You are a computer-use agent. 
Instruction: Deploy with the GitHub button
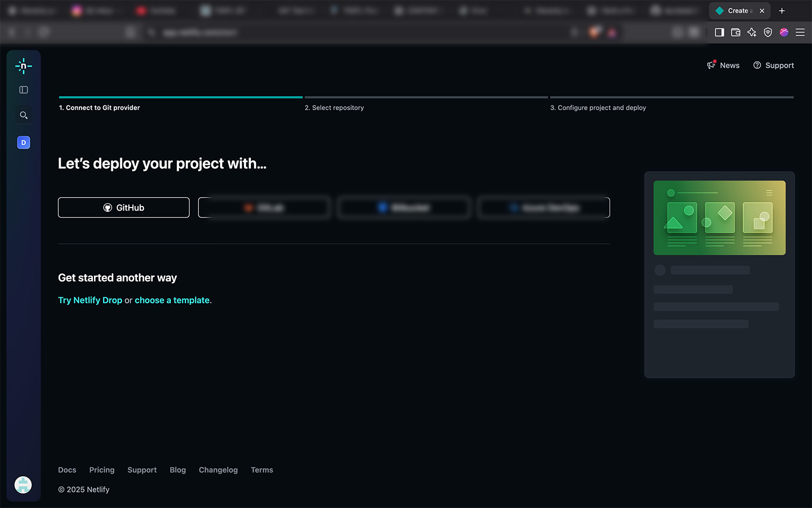(124, 208)
